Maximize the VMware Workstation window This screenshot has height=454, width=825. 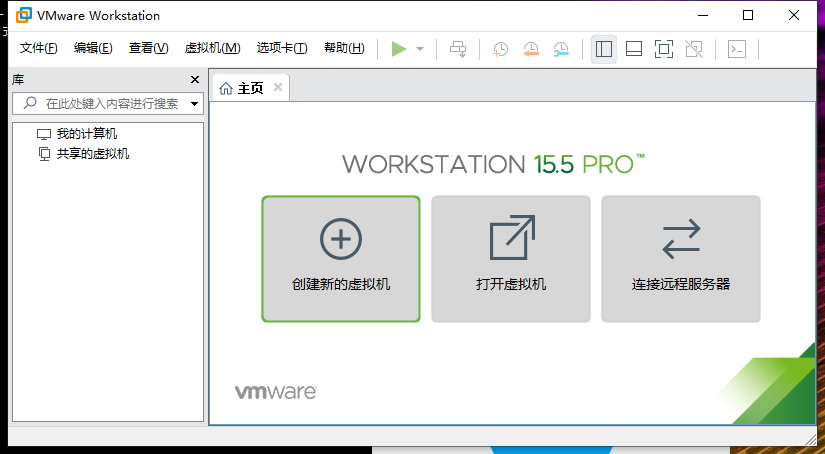point(748,15)
